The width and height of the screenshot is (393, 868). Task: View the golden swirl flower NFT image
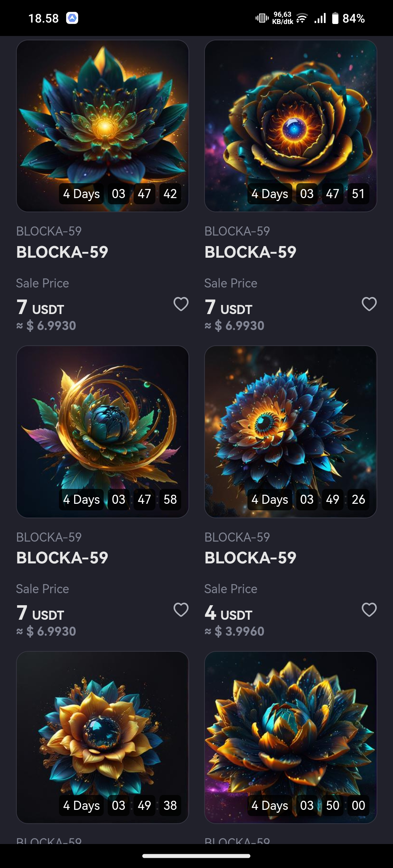(103, 431)
